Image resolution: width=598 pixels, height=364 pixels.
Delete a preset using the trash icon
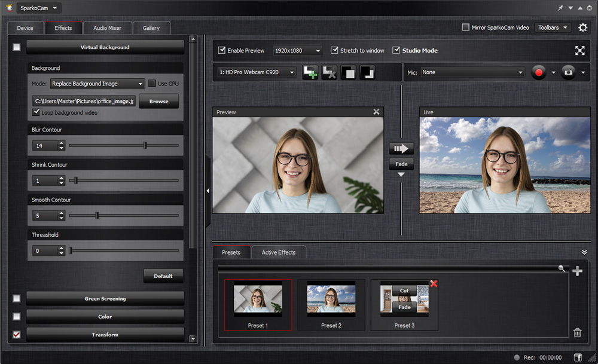(x=577, y=332)
